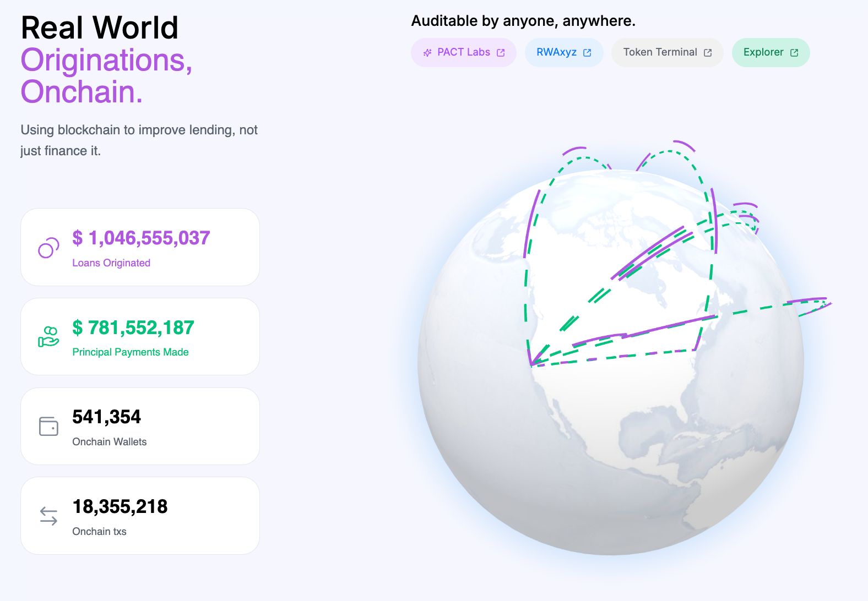Open the PACT Labs link

463,52
